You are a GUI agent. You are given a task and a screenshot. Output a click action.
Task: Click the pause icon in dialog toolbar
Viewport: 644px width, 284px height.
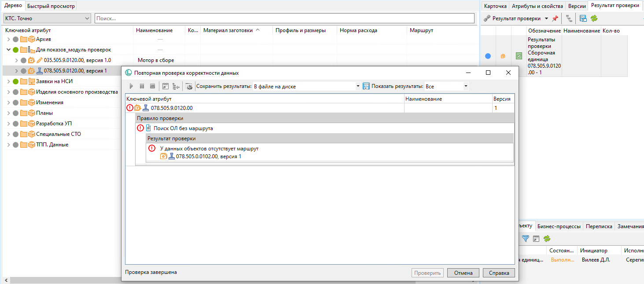[142, 87]
